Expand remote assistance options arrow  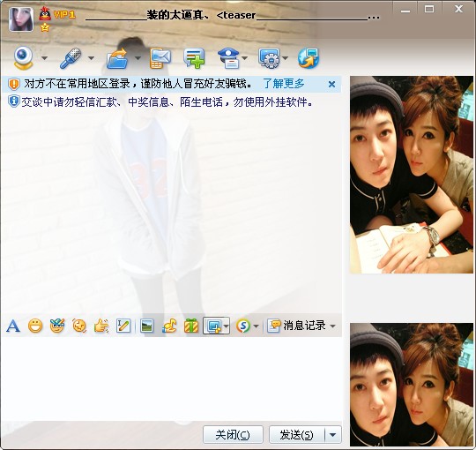tap(285, 58)
